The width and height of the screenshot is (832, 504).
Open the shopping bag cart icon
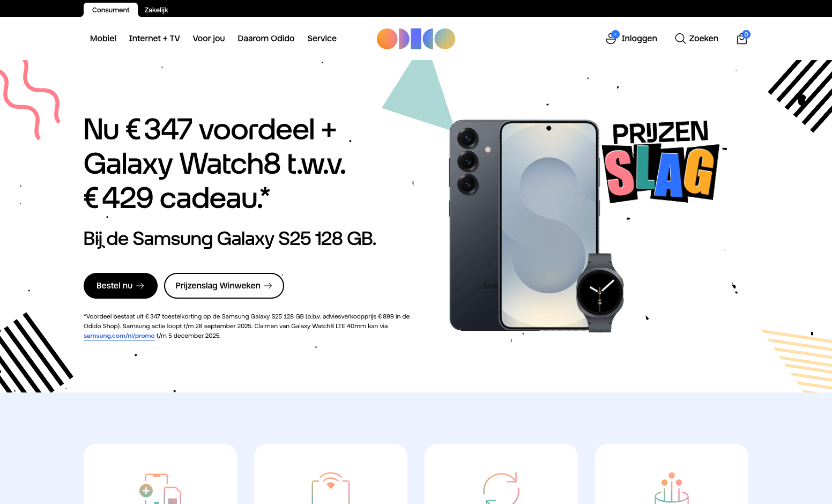[742, 38]
